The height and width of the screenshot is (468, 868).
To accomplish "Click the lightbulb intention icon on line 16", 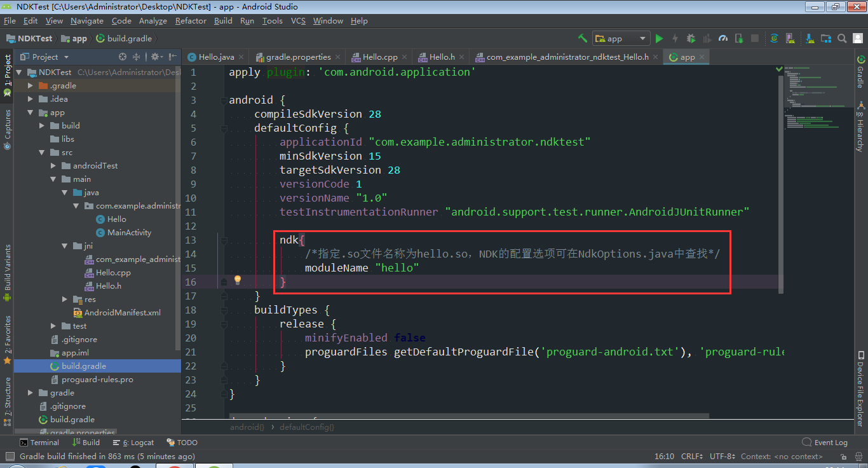I will click(x=238, y=280).
